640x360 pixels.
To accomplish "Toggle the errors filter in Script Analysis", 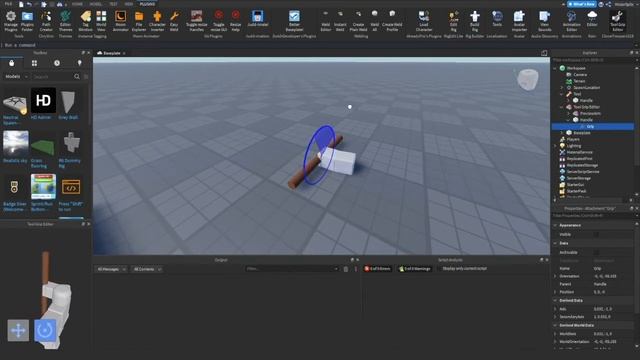I will point(378,269).
